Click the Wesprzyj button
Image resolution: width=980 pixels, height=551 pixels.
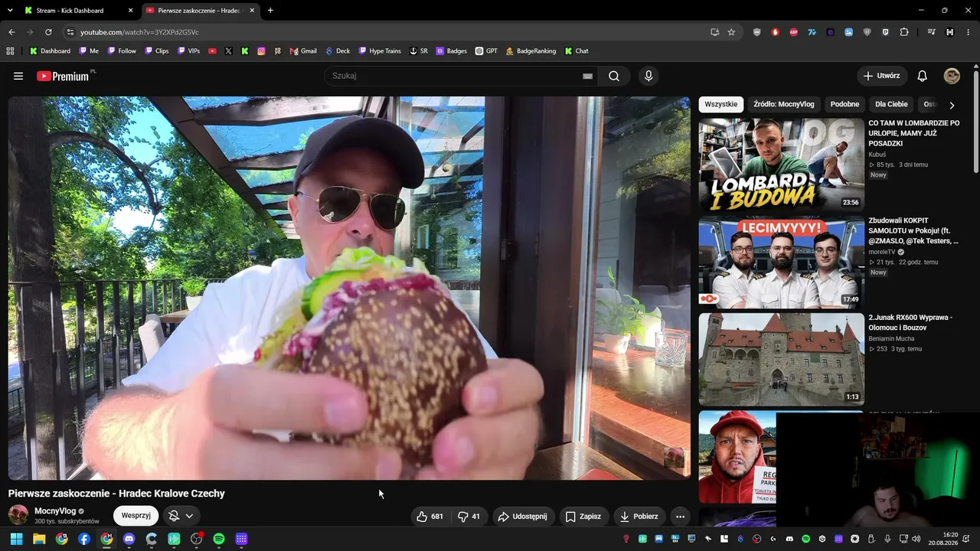(136, 516)
